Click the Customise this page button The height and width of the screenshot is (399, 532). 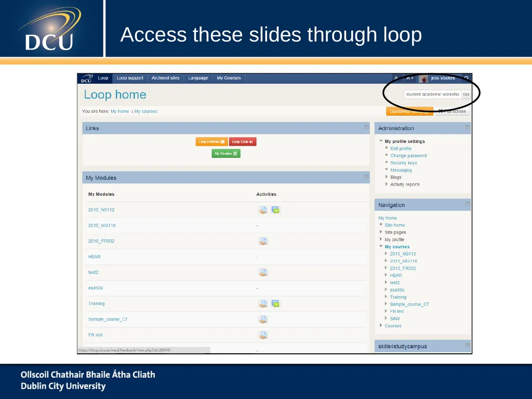(x=409, y=111)
